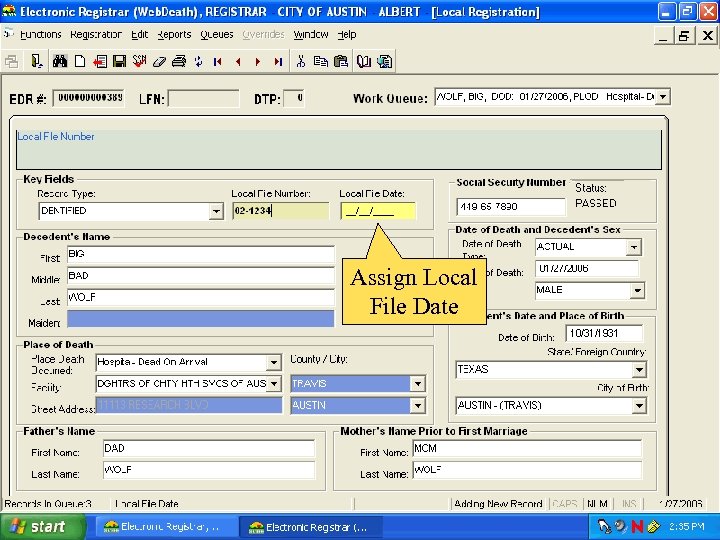Click the Date of Birth field

pos(604,333)
